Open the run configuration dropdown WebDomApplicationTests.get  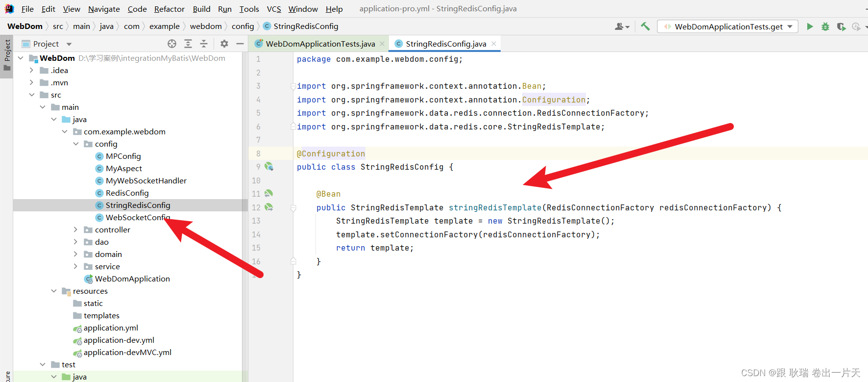(728, 26)
